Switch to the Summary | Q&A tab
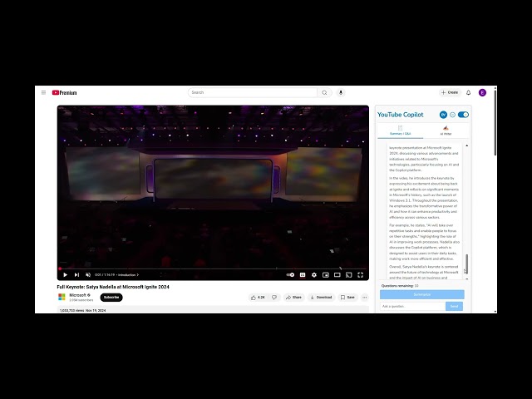This screenshot has height=399, width=532. (x=401, y=131)
